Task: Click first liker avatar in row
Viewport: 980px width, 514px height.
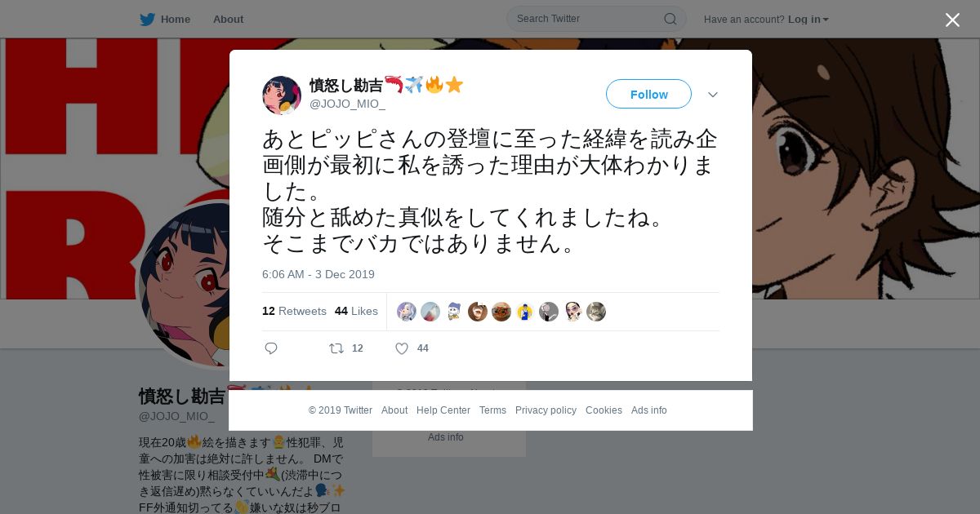Action: click(x=407, y=312)
